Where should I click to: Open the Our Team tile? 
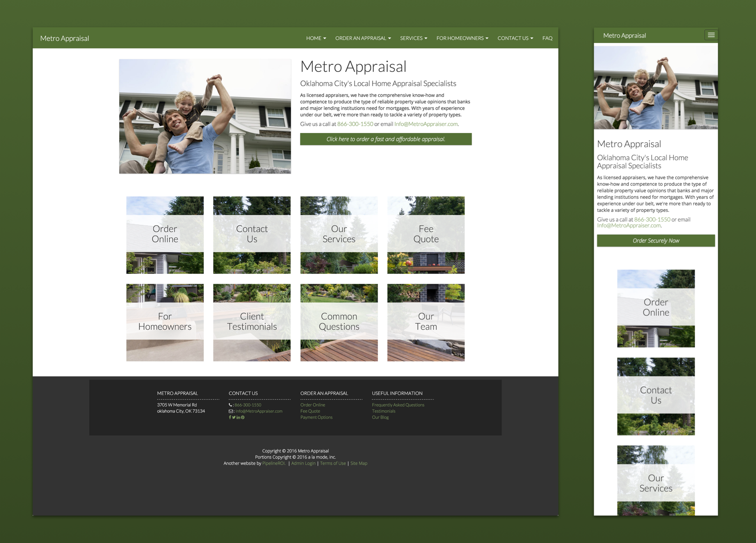point(426,322)
